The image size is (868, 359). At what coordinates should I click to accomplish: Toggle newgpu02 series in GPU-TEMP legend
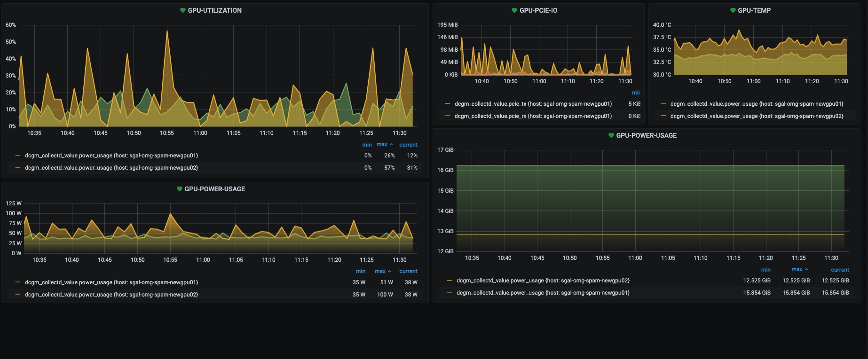(x=757, y=116)
